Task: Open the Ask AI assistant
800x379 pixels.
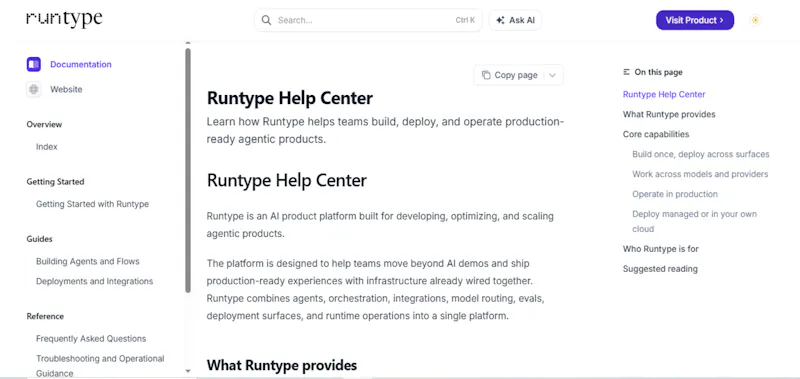Action: pos(515,20)
